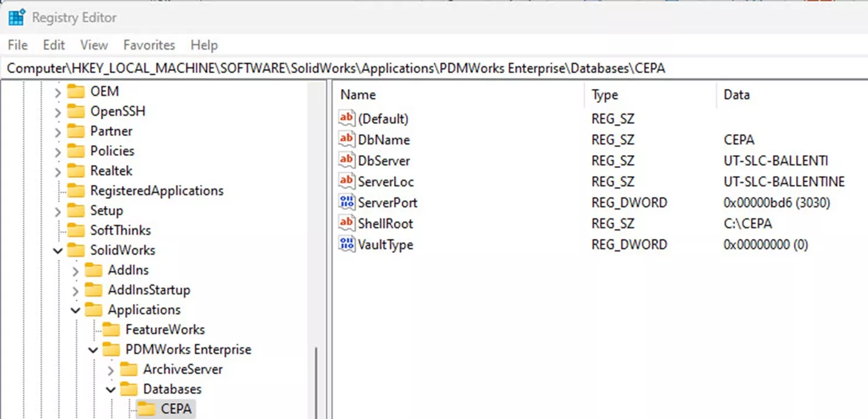
Task: Click the Registry Editor title bar icon
Action: (17, 17)
